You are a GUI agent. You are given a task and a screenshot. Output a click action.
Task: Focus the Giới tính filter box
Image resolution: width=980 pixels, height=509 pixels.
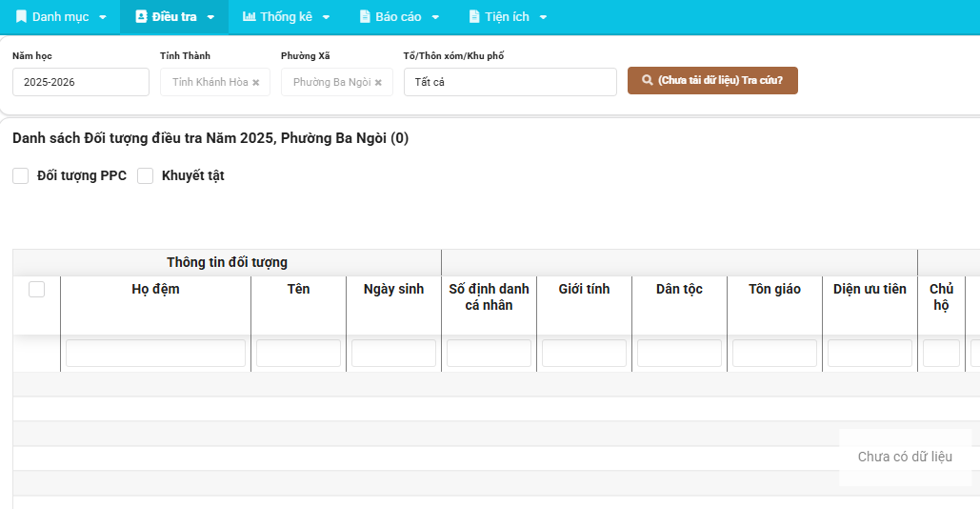click(585, 354)
